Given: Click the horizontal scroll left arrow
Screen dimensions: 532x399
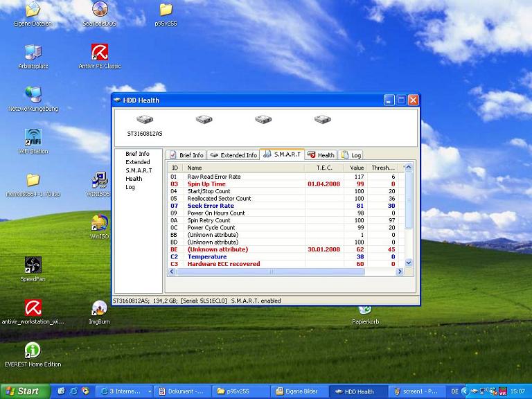Looking at the screenshot, I should click(x=172, y=272).
